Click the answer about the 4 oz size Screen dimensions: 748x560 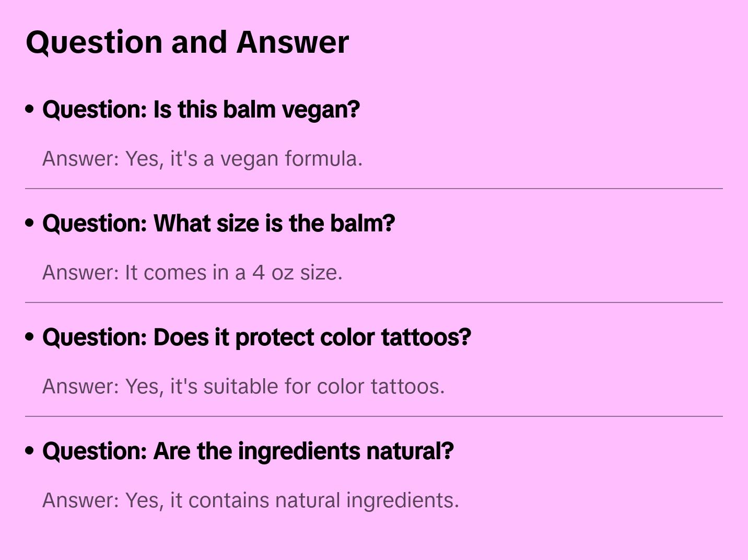(192, 273)
